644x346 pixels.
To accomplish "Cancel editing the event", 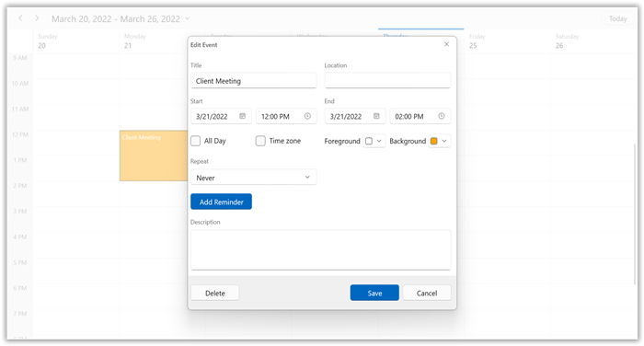I will pos(427,293).
